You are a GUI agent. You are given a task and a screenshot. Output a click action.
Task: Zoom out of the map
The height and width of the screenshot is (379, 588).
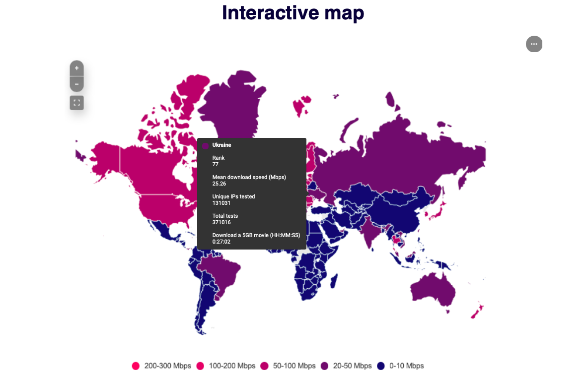pos(76,84)
